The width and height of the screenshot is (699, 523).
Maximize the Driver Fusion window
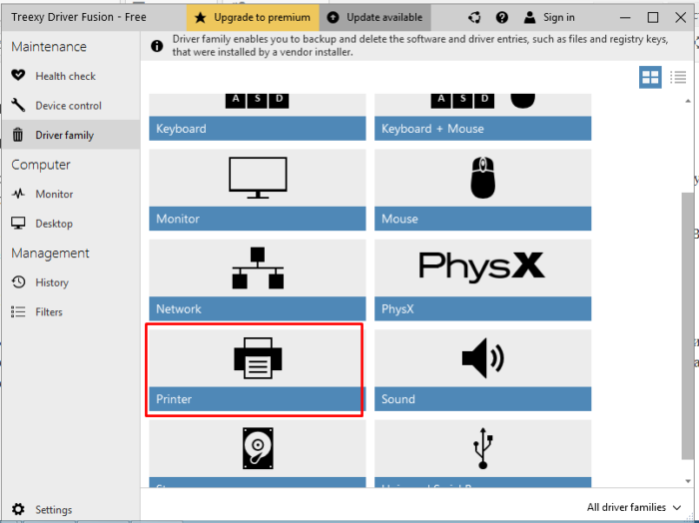(653, 17)
